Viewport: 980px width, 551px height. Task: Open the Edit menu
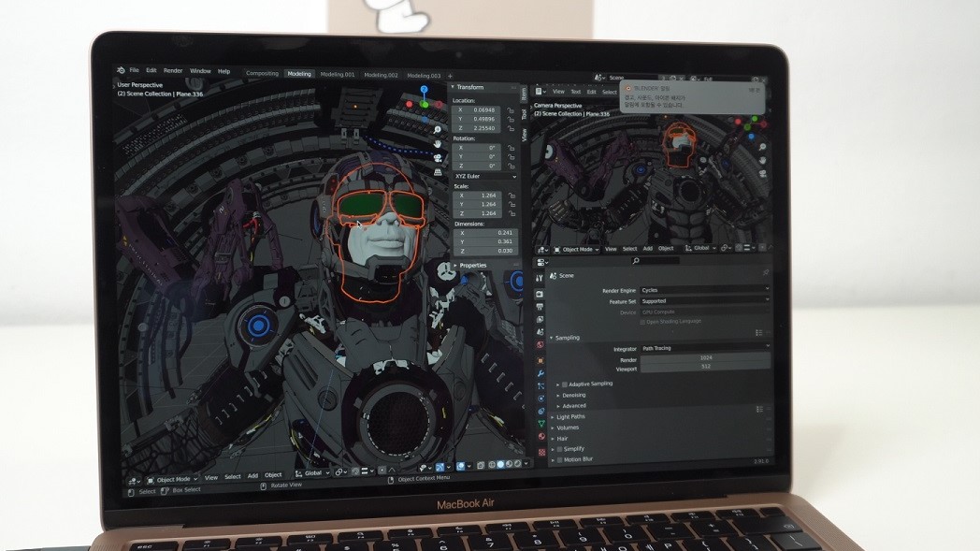click(x=151, y=71)
